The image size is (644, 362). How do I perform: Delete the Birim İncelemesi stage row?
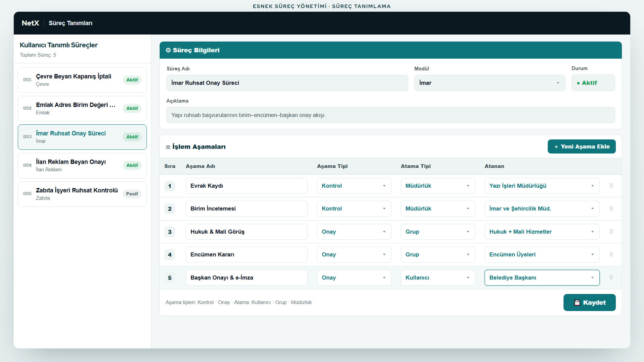(611, 208)
